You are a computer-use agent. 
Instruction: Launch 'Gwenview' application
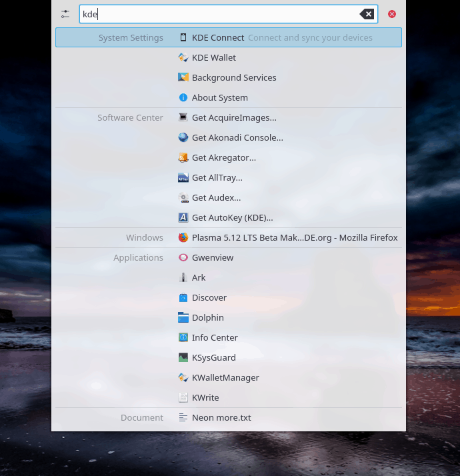pos(213,257)
